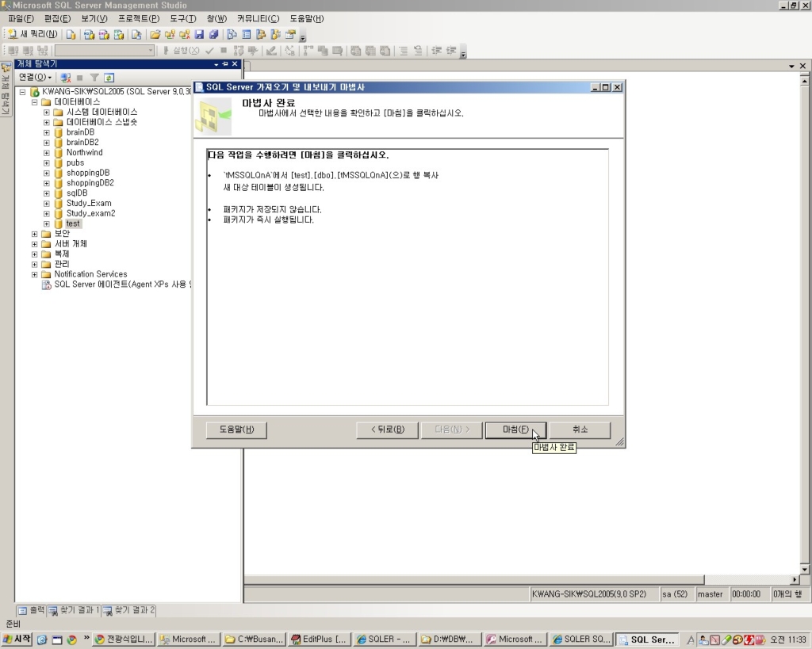
Task: Click the Save floppy disk icon
Action: tap(199, 35)
